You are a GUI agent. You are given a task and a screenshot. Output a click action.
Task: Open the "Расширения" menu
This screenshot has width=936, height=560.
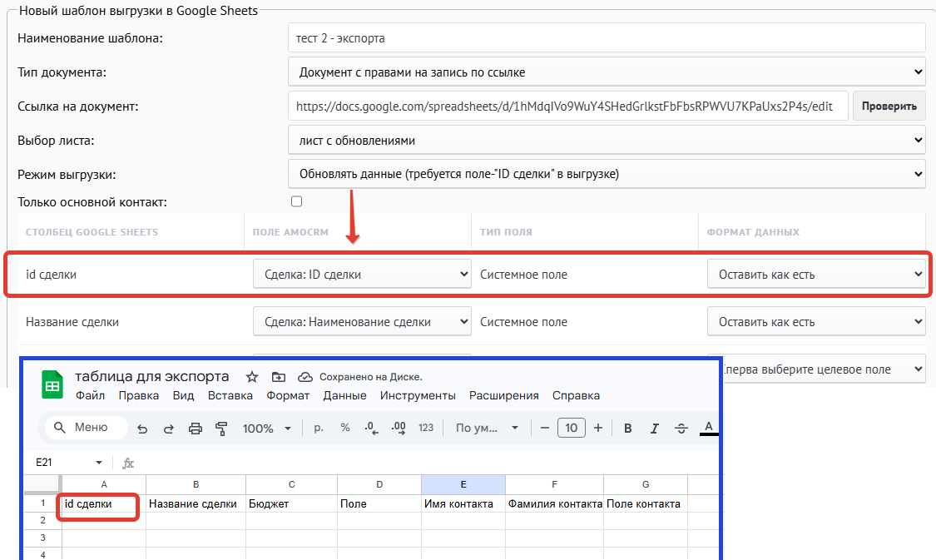(504, 395)
